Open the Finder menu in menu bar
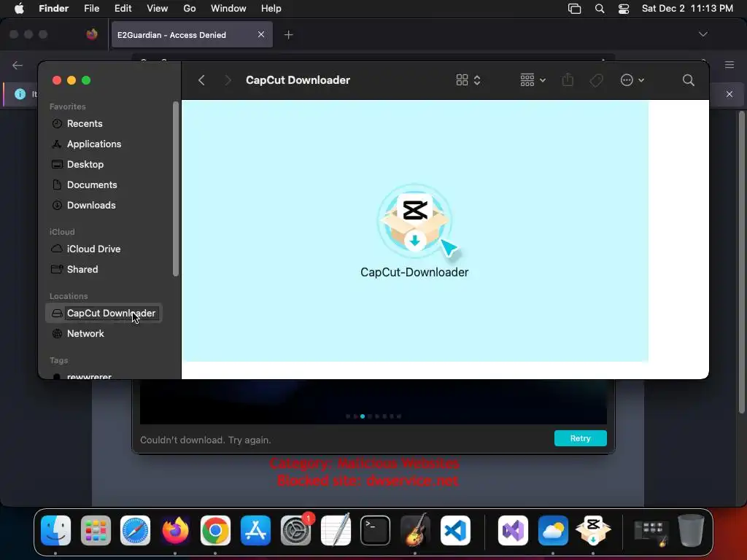The image size is (747, 560). point(54,9)
